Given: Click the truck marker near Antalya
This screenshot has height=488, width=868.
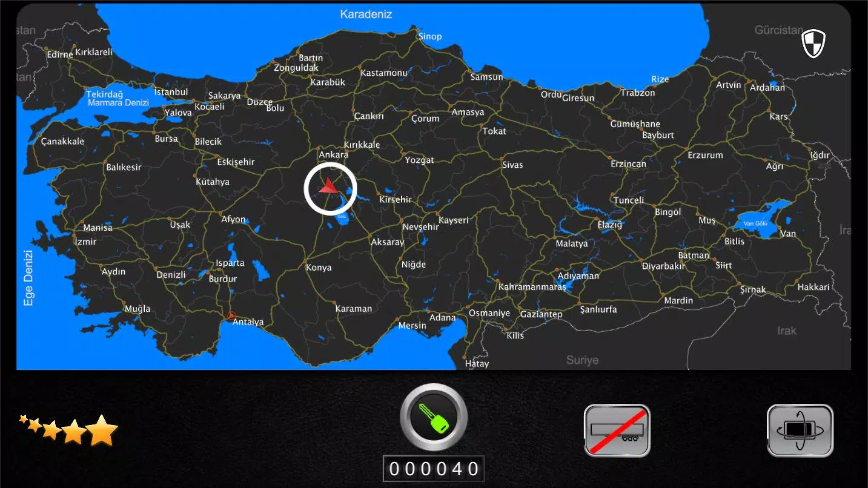Looking at the screenshot, I should 231,315.
